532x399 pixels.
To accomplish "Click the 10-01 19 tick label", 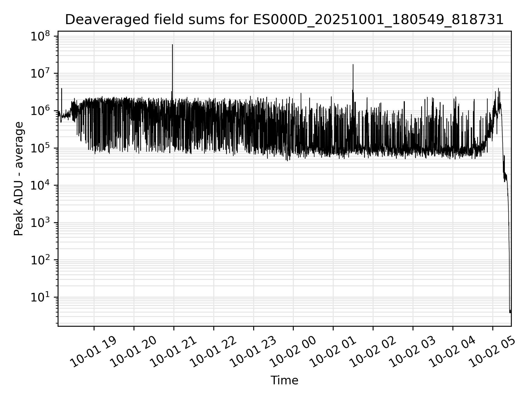I will coord(94,351).
